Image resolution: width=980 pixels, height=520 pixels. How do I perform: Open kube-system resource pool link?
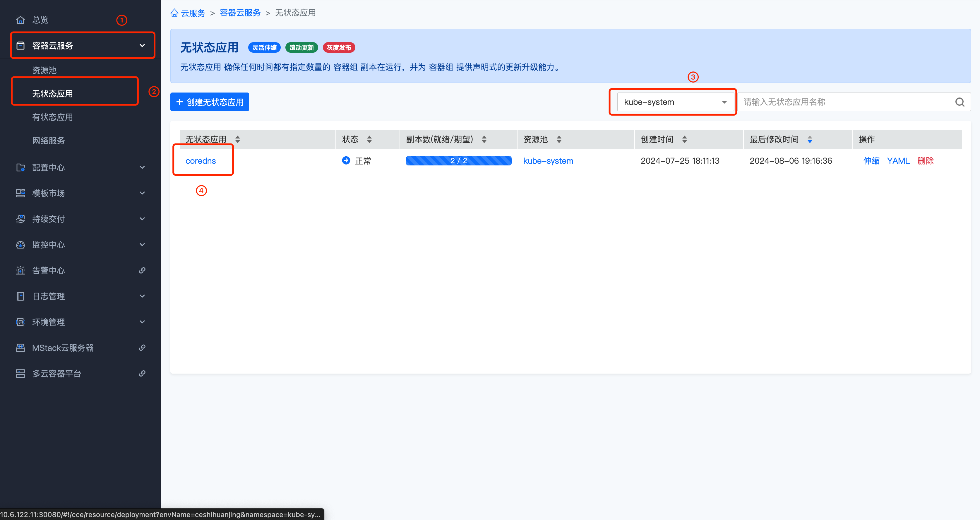(548, 161)
